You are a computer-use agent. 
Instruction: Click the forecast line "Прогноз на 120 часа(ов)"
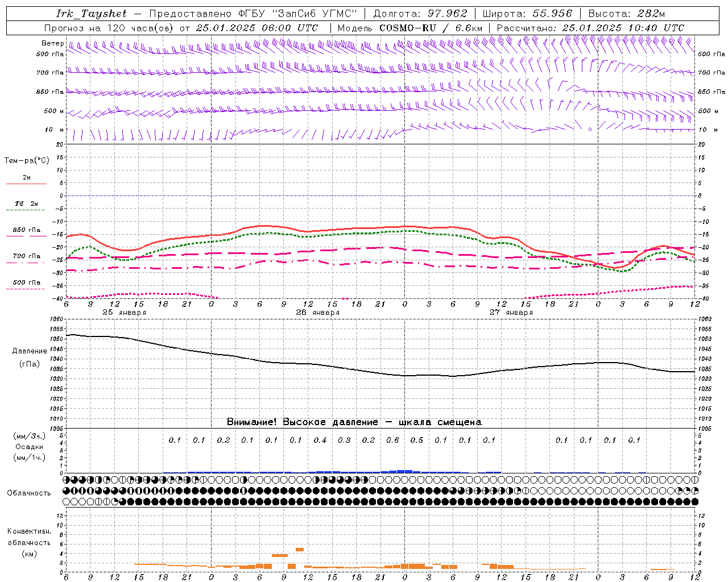(109, 28)
